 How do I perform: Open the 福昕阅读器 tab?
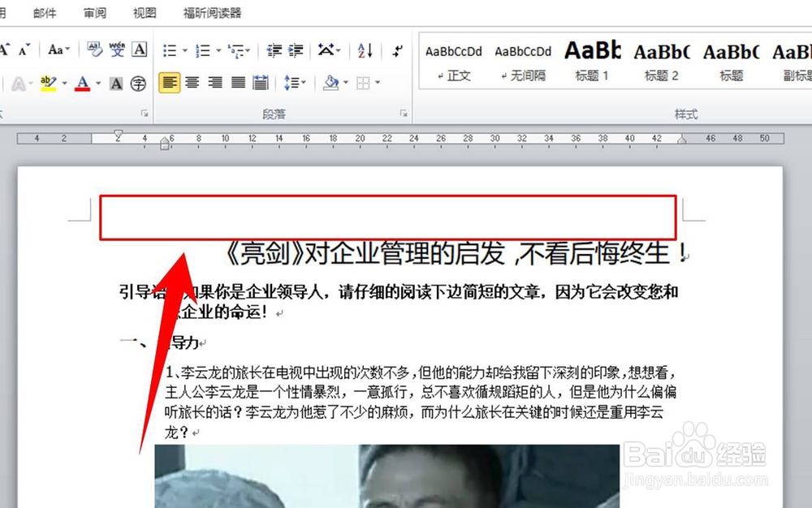click(212, 13)
